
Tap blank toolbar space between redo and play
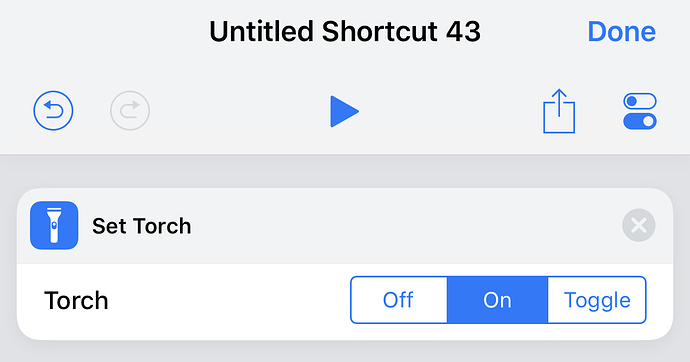tap(240, 111)
